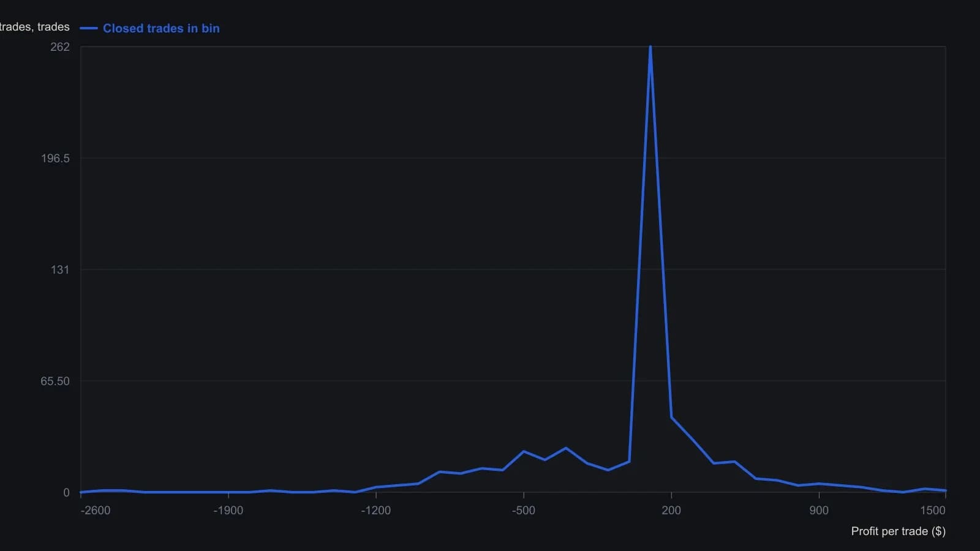The width and height of the screenshot is (980, 551).
Task: Select the "1500" x-axis tick label
Action: pos(933,511)
